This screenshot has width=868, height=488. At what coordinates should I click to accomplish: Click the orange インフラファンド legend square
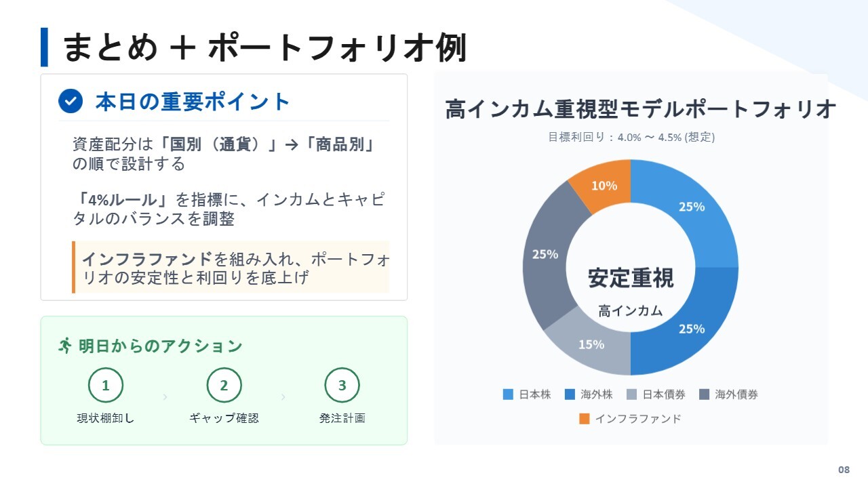pyautogui.click(x=585, y=419)
